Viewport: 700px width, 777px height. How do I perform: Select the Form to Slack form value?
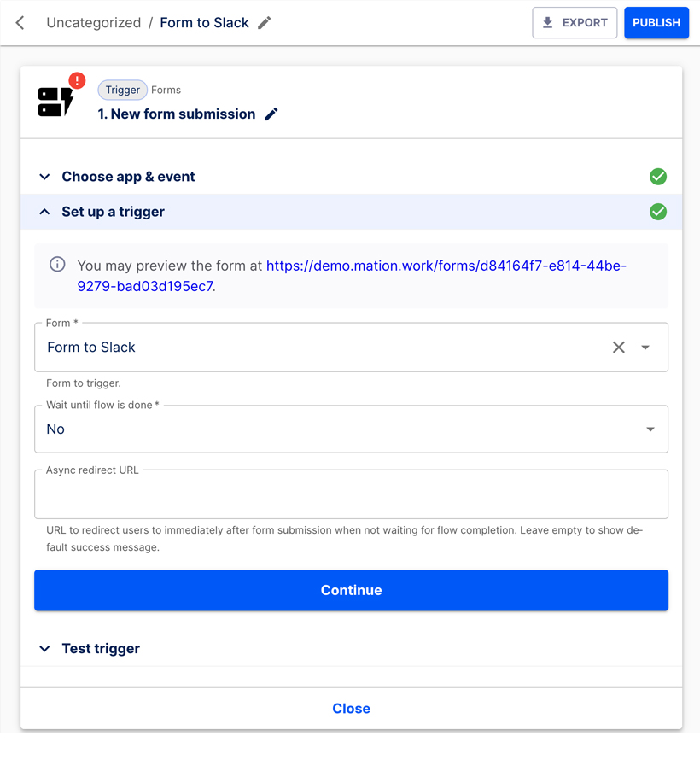click(90, 348)
